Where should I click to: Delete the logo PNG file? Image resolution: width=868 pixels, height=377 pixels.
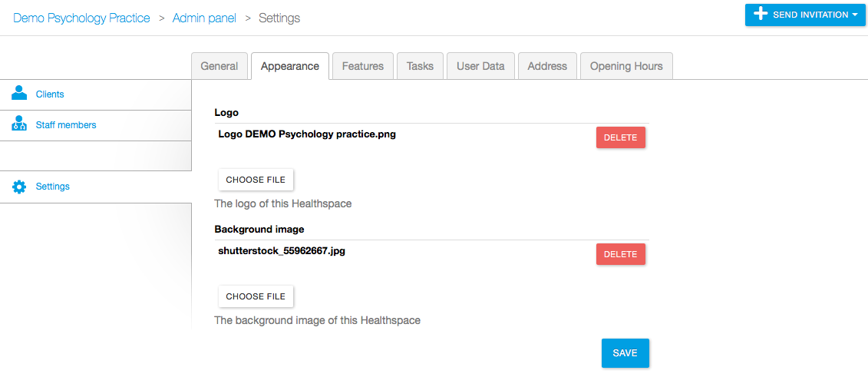point(621,137)
